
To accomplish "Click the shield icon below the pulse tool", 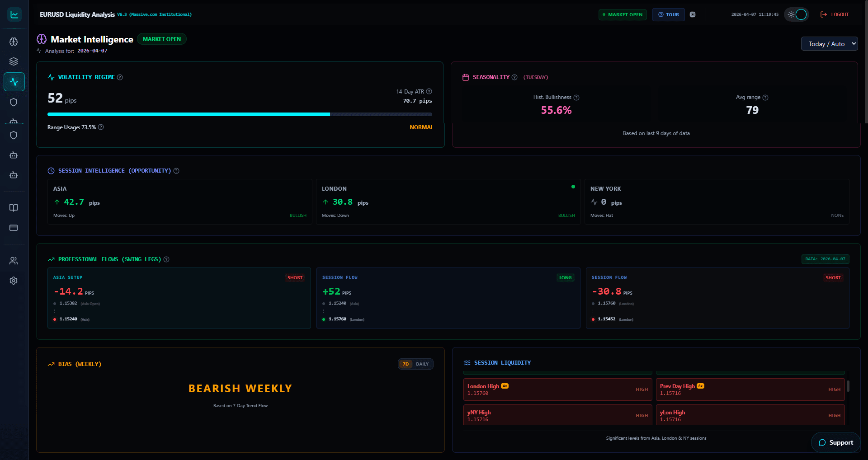I will 14,102.
